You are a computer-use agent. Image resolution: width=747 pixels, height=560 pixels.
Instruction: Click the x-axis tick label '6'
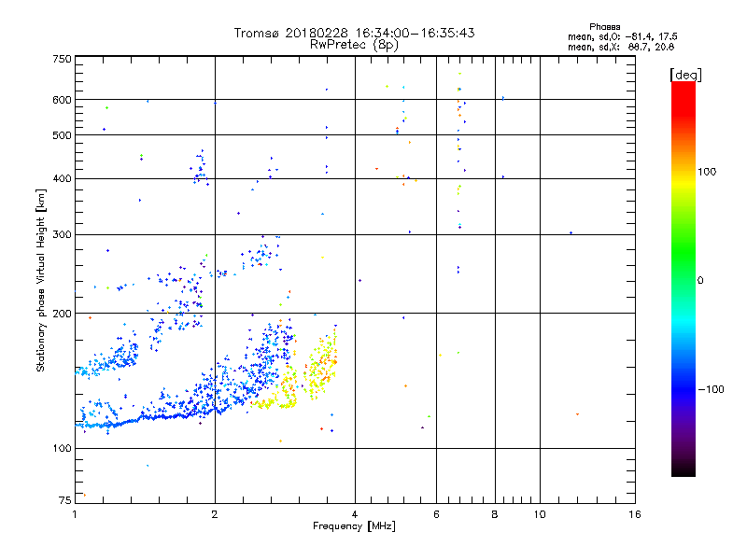coord(436,514)
